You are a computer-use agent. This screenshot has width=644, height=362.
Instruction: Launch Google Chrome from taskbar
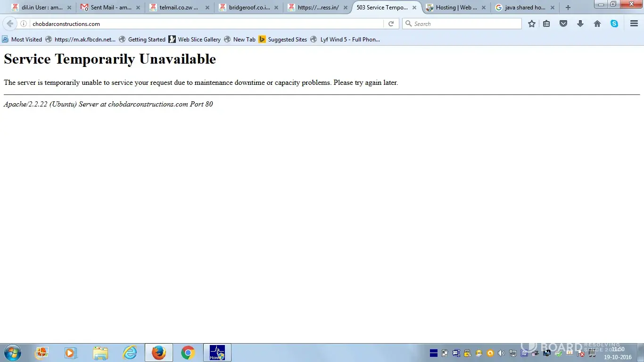(x=188, y=353)
